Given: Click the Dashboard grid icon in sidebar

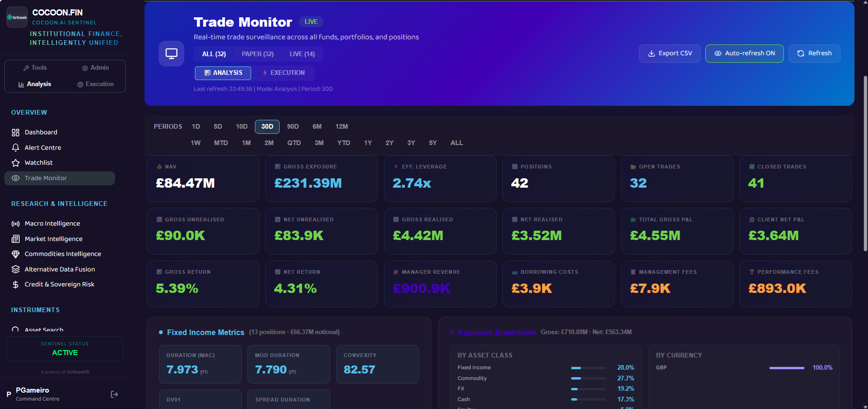Looking at the screenshot, I should 15,132.
